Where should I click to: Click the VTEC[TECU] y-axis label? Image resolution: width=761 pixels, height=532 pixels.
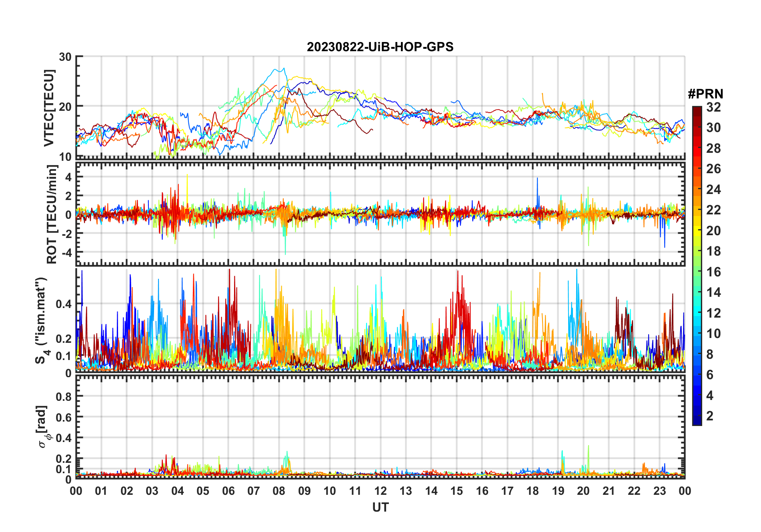pyautogui.click(x=48, y=108)
